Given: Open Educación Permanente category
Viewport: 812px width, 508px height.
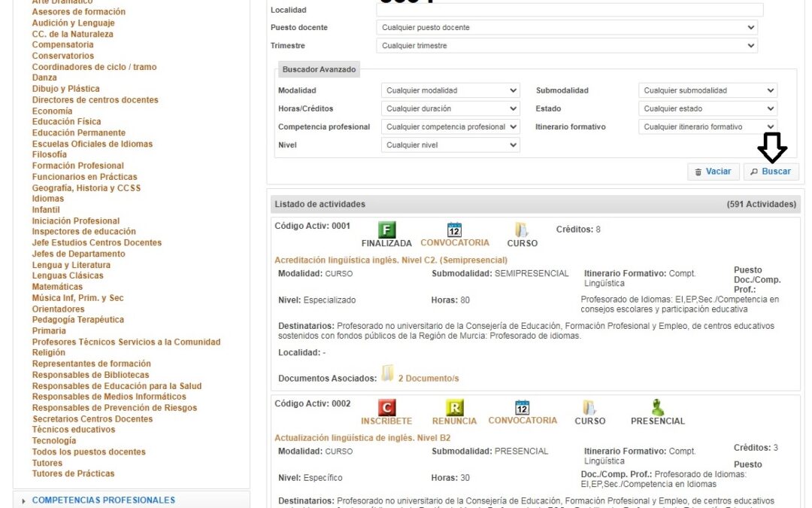Looking at the screenshot, I should coord(79,132).
